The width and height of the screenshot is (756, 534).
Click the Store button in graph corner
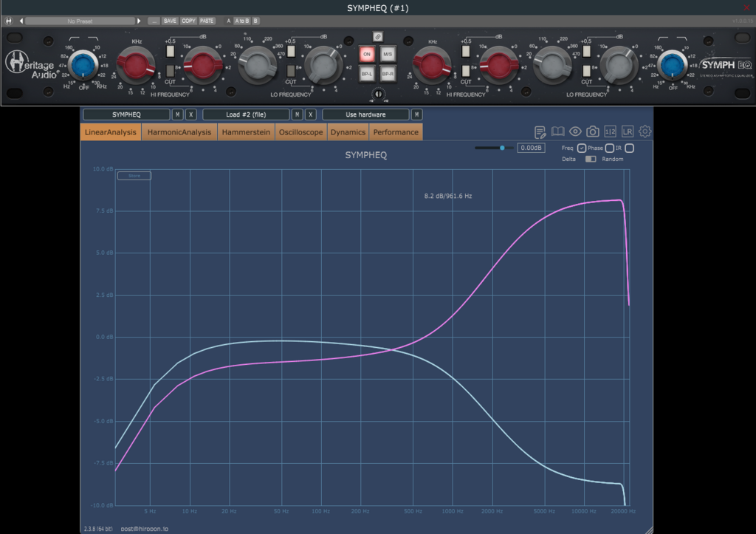tap(134, 176)
